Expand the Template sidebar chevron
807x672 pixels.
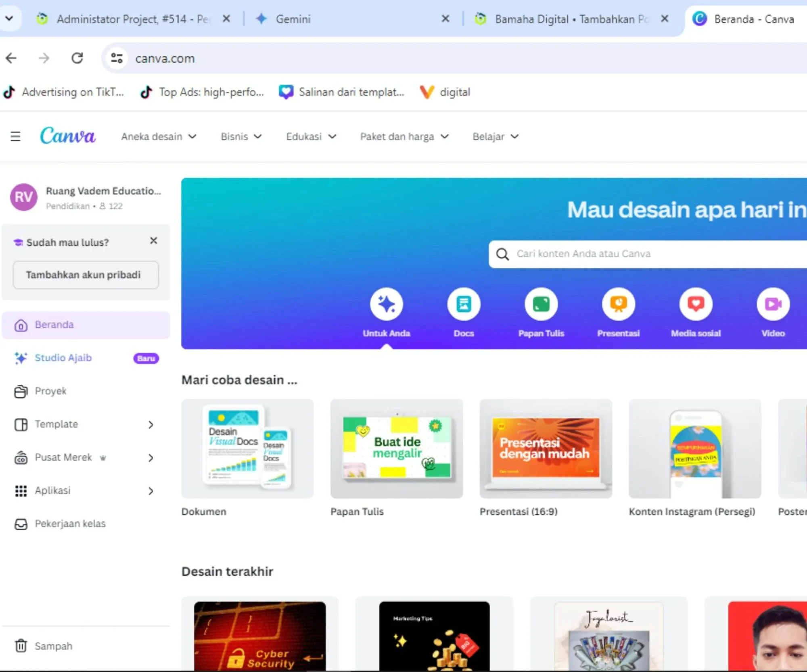[x=151, y=424]
